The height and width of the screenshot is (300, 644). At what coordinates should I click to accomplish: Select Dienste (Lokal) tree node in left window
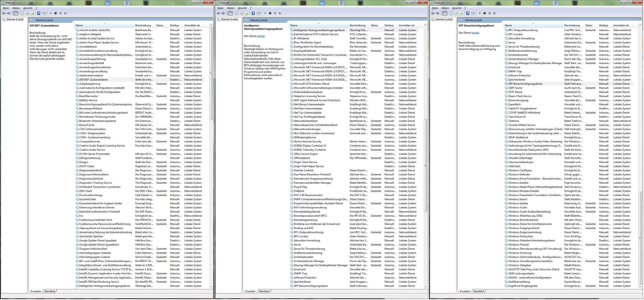click(x=15, y=19)
